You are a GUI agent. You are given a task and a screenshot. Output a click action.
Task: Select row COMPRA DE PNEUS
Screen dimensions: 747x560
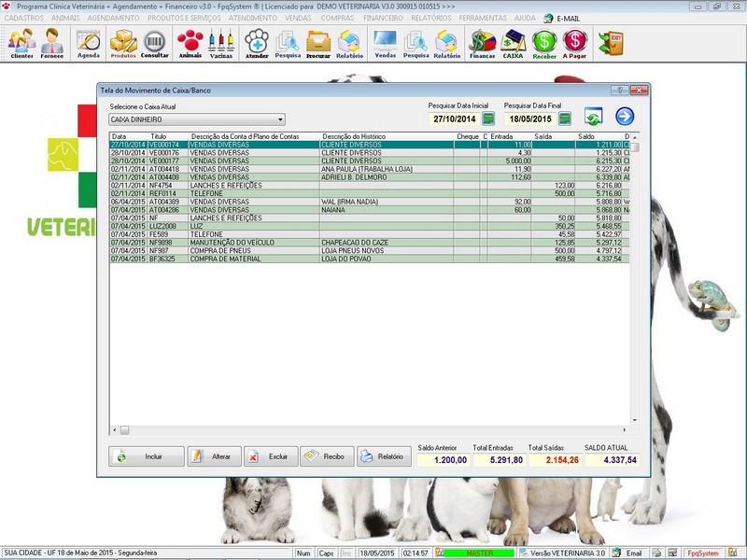pos(369,250)
